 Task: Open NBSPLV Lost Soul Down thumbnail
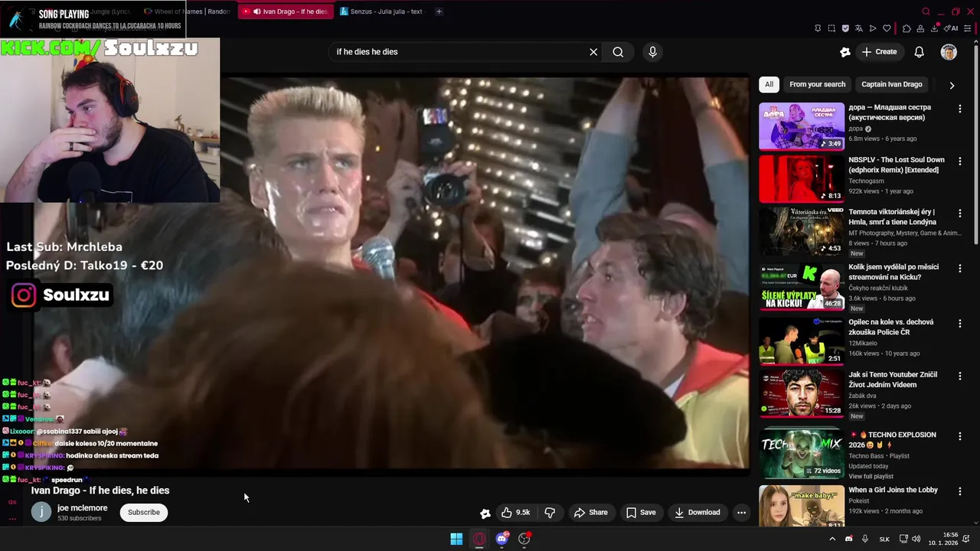(x=802, y=178)
